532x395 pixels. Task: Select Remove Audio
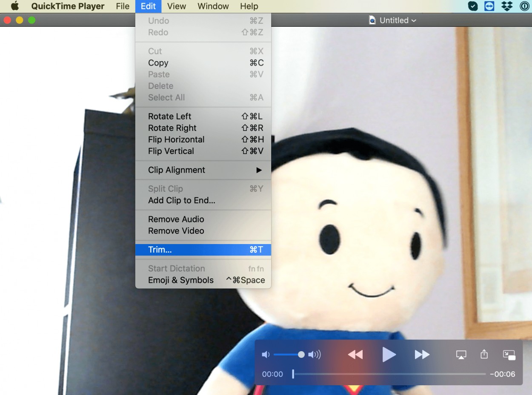point(203,219)
